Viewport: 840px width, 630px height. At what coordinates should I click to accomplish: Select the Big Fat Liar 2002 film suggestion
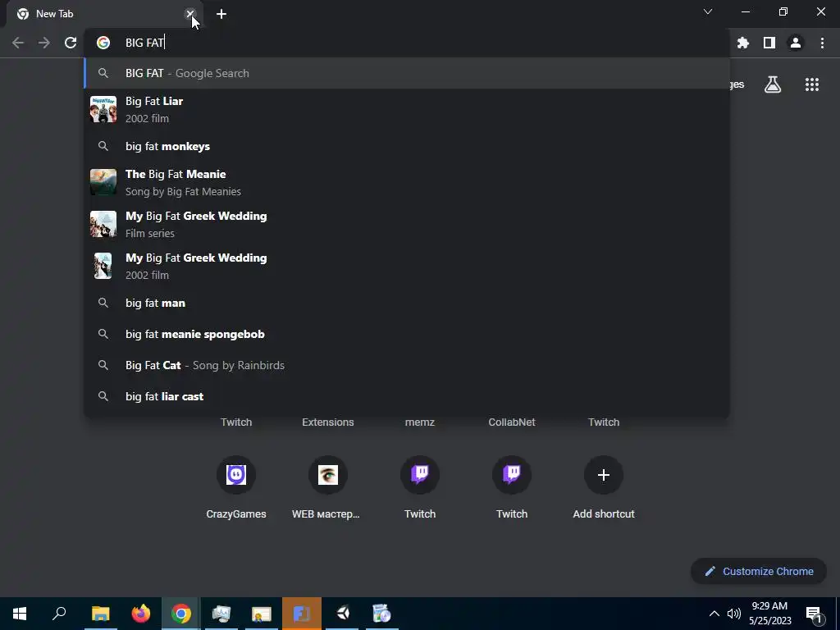point(407,109)
